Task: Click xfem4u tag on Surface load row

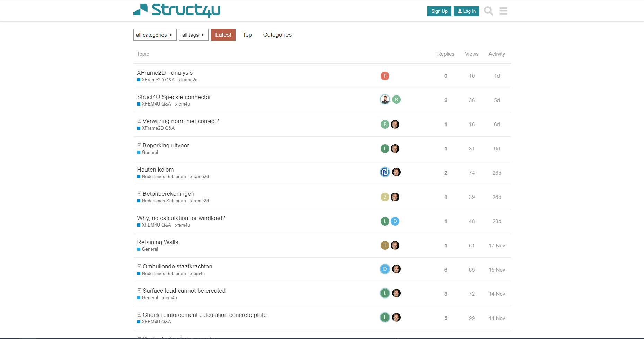Action: (x=169, y=298)
